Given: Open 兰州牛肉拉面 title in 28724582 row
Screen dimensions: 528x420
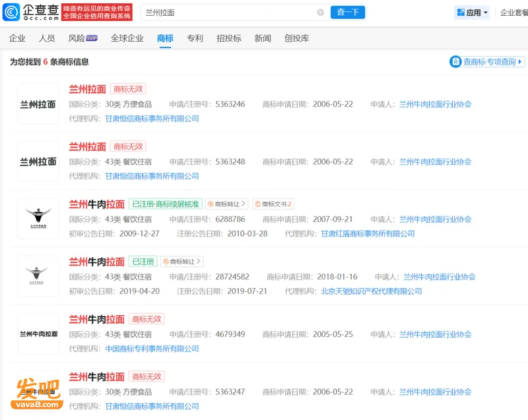Looking at the screenshot, I should (x=96, y=262).
